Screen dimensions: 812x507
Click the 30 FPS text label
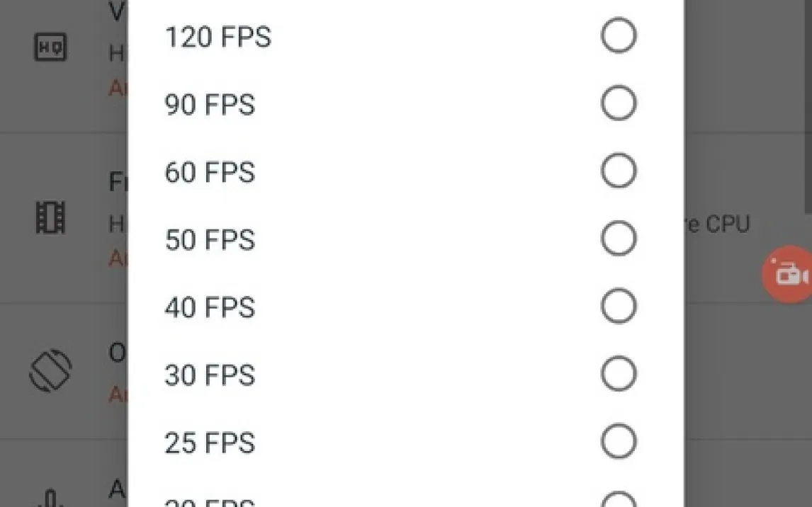pos(209,375)
